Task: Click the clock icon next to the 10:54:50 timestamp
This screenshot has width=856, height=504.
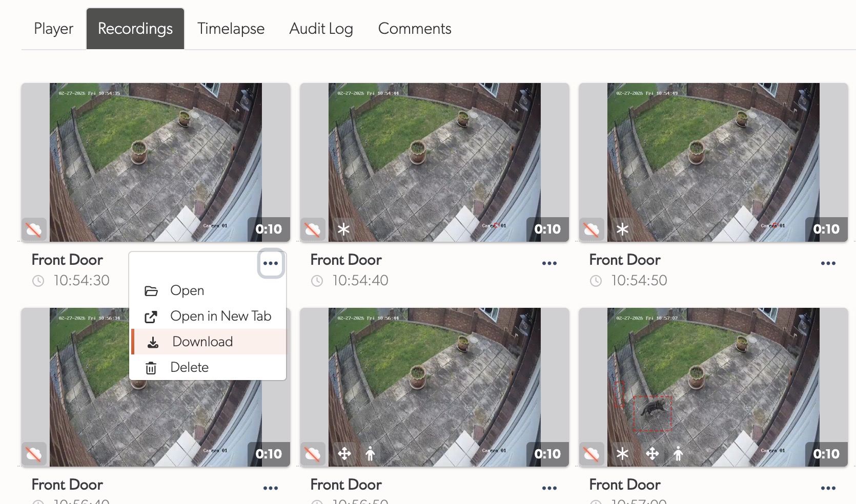Action: (x=595, y=281)
